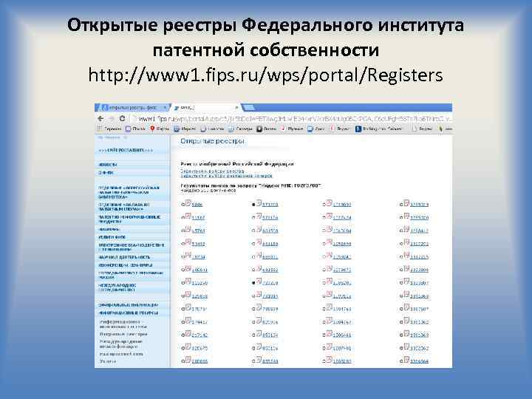Open patent number link 611570

pos(270,231)
